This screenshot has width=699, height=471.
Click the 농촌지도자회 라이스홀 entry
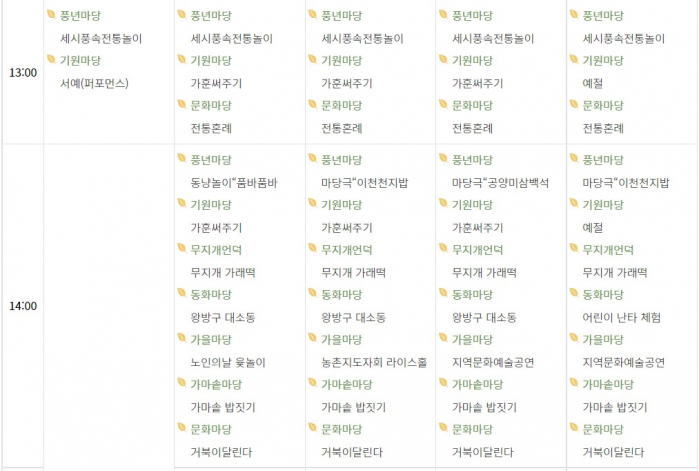(373, 362)
